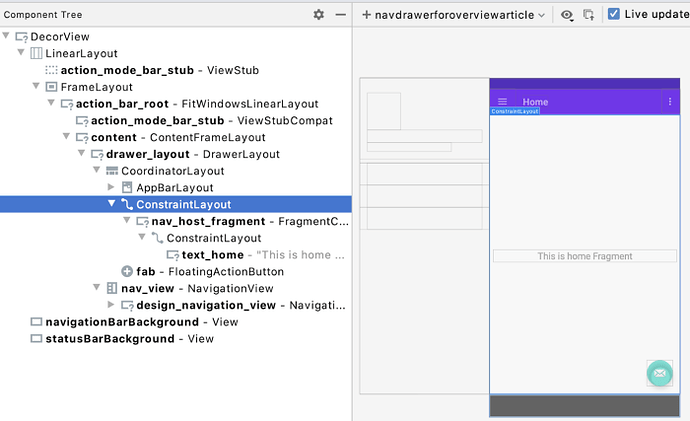The width and height of the screenshot is (690, 421).
Task: Select statusBarBackground View item
Action: 109,339
